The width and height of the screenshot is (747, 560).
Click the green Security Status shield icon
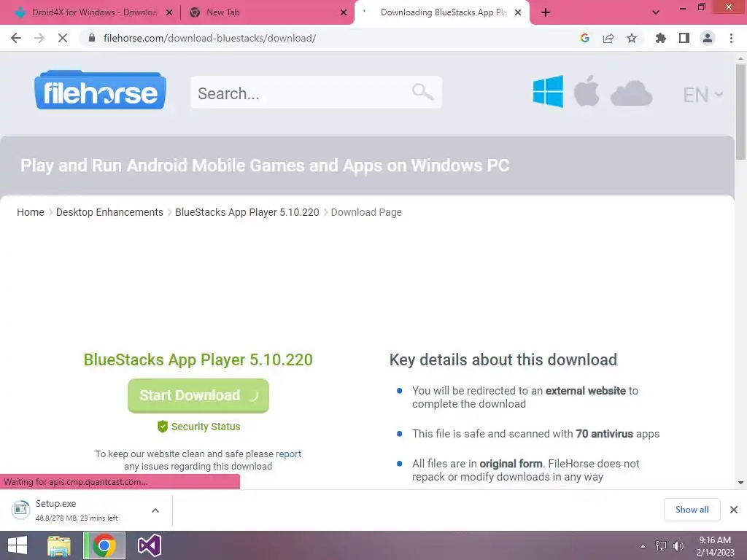tap(163, 427)
